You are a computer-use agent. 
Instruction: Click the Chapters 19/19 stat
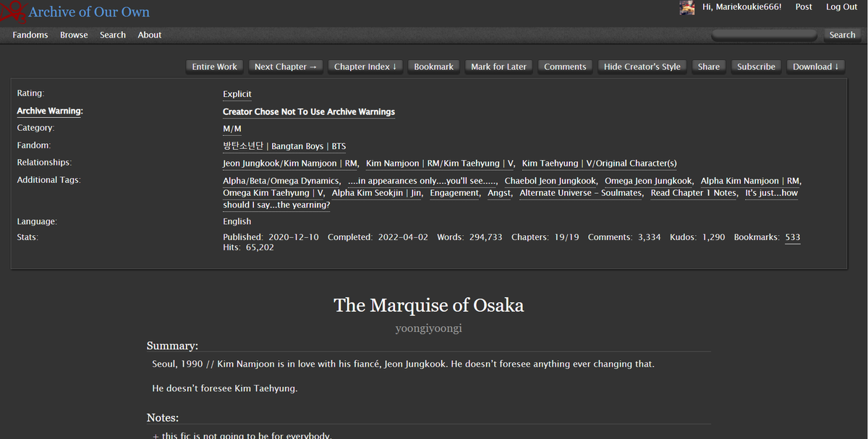pyautogui.click(x=545, y=237)
